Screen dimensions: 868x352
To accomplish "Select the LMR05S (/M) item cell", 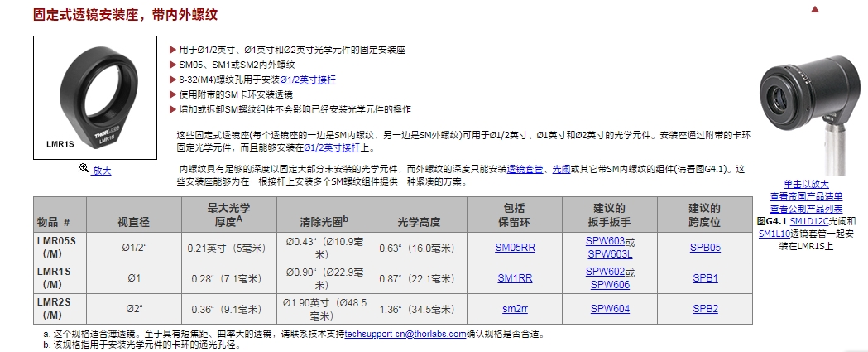I will 60,248.
